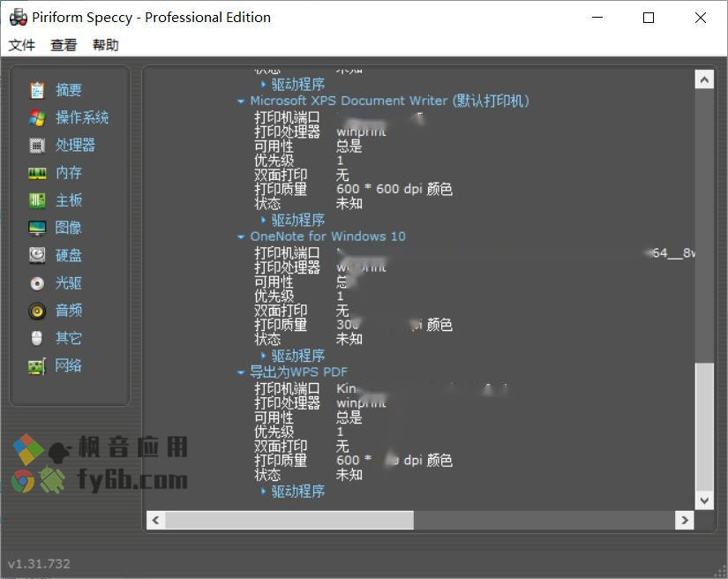Click 打印机端口 label under OneNote printer
This screenshot has height=579, width=728.
click(x=287, y=253)
